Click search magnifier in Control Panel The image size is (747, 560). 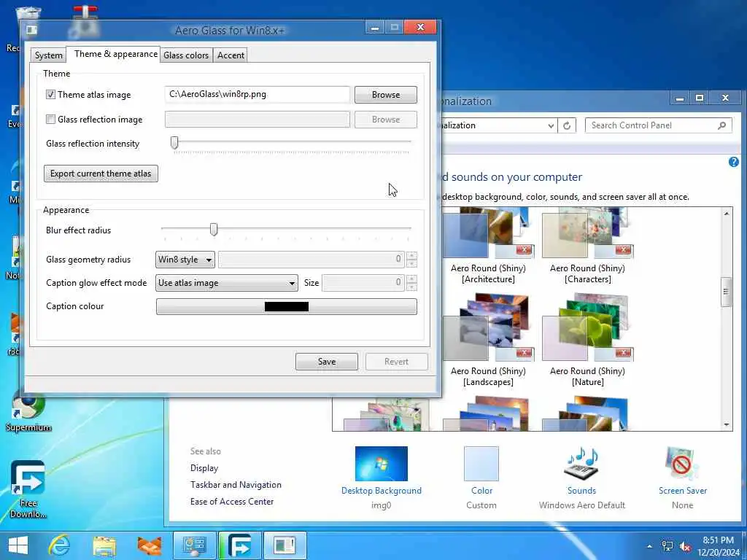pos(721,125)
